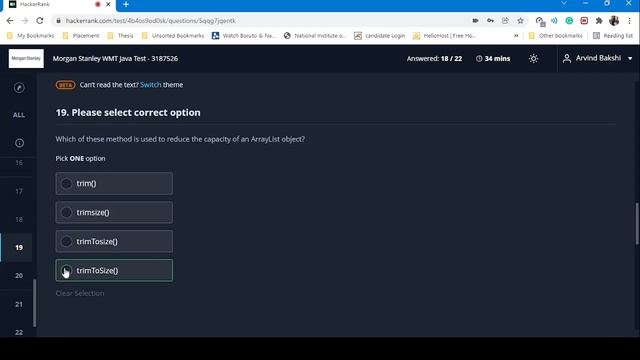Go to question 22
This screenshot has height=360, width=640.
point(19,332)
